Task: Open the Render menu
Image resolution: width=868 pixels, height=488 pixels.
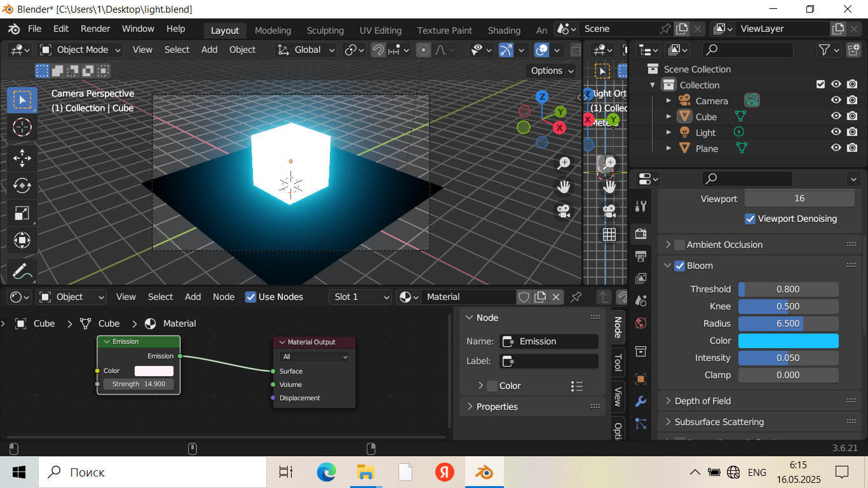Action: pyautogui.click(x=95, y=29)
